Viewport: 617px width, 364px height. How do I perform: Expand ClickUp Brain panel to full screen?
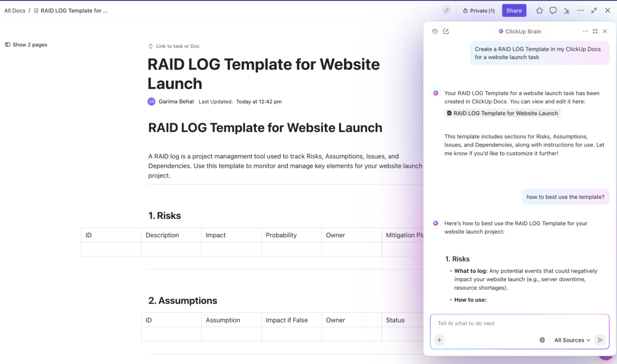pos(595,31)
